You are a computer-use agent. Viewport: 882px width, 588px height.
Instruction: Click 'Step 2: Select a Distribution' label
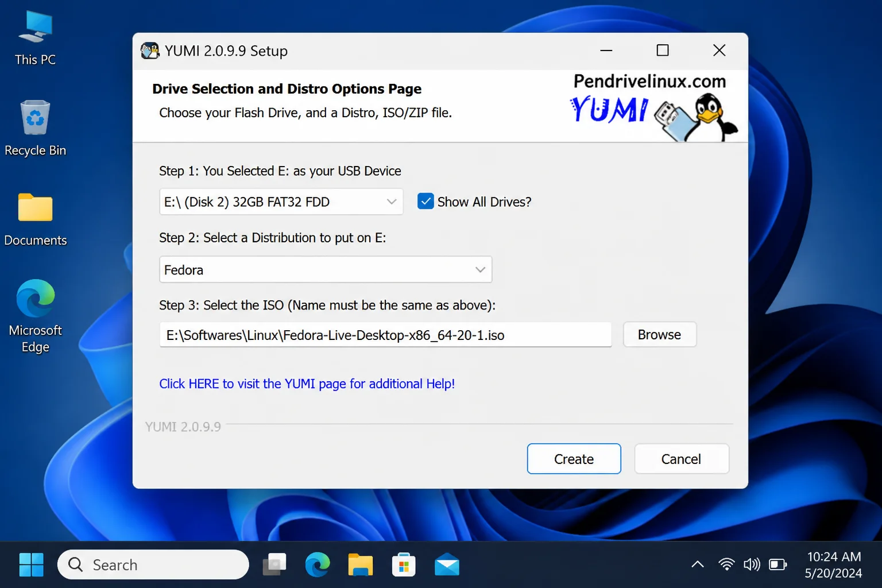pyautogui.click(x=273, y=238)
